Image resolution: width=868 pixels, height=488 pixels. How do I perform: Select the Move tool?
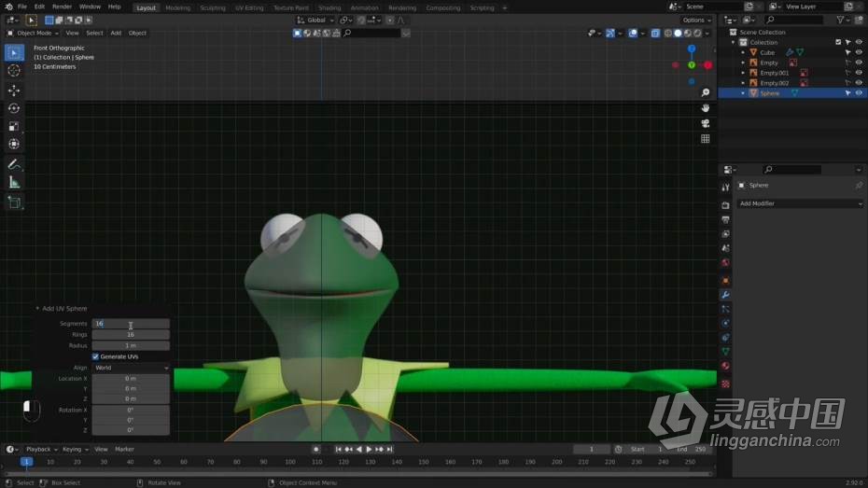coord(14,90)
